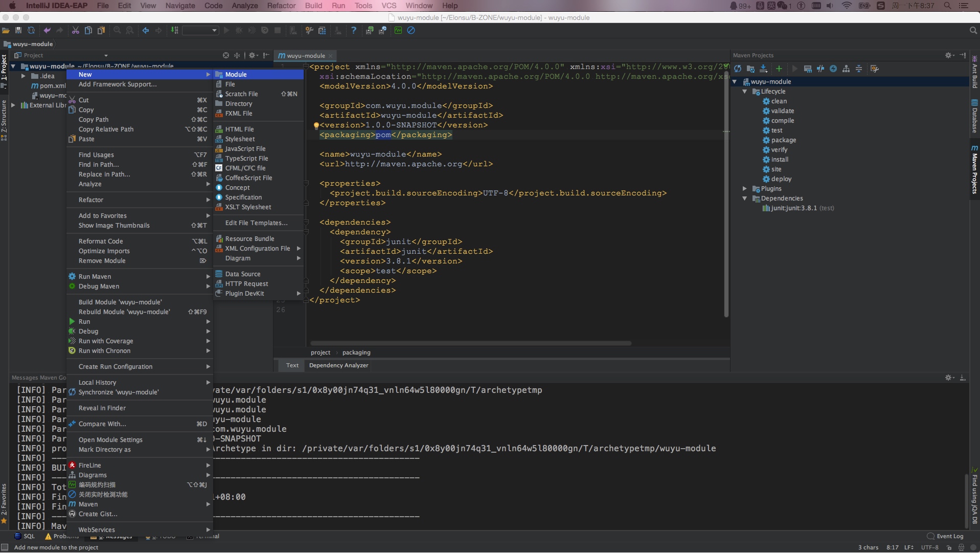Expand Plugins node in Maven panel
This screenshot has height=553, width=980.
(x=745, y=189)
